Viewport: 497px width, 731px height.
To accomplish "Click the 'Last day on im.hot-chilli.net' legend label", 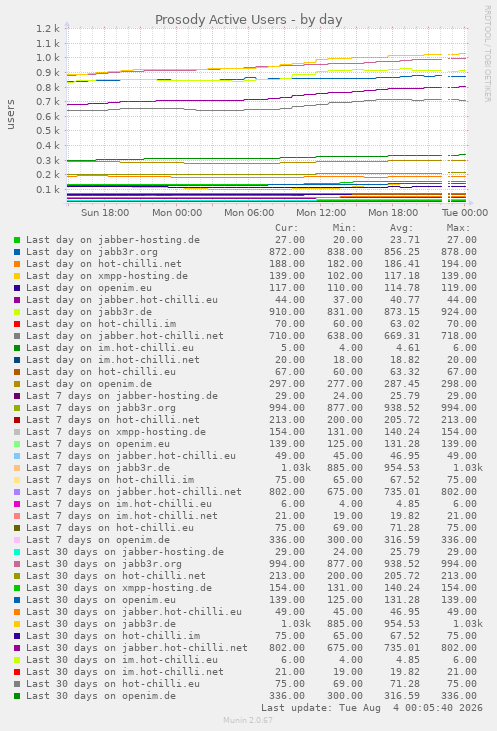I will tap(113, 360).
